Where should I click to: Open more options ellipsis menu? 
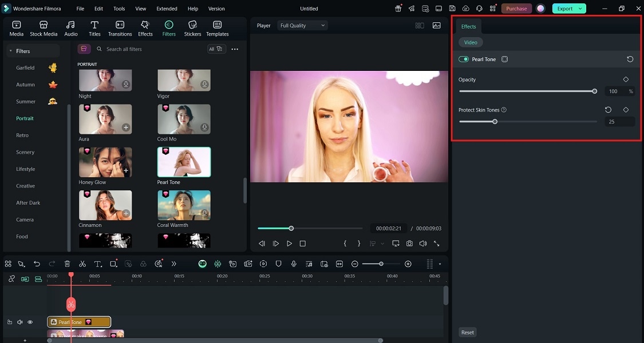pos(235,49)
